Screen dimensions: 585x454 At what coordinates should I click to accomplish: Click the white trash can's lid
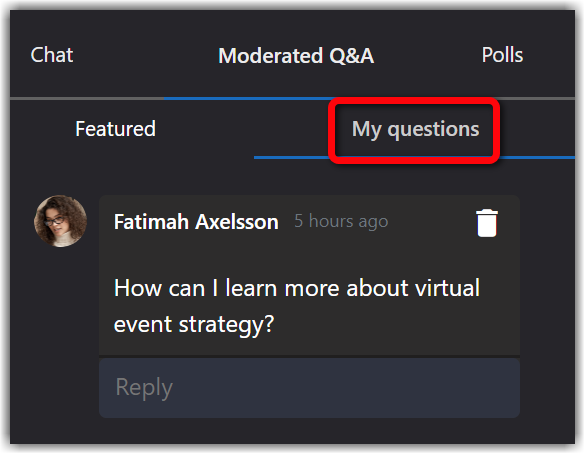(487, 212)
